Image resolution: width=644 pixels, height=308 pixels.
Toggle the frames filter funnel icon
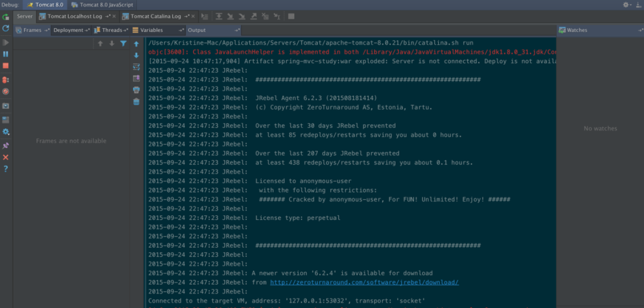[123, 43]
